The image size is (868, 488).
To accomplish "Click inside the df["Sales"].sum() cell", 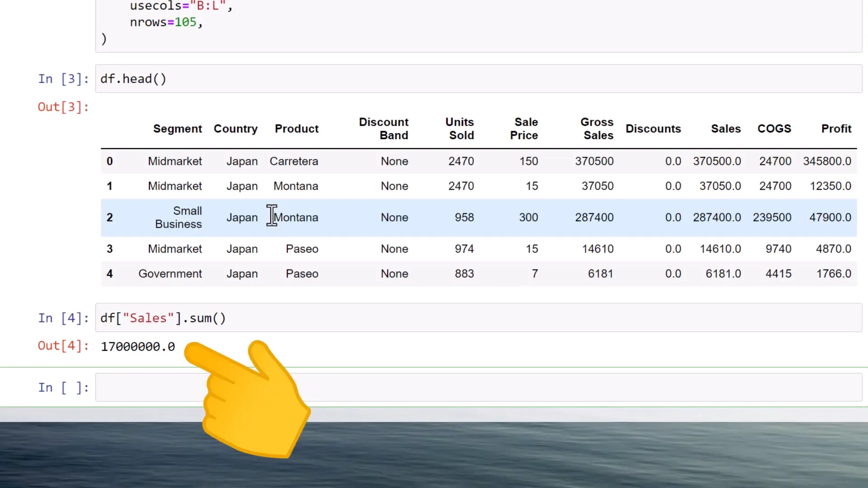I will [x=163, y=318].
